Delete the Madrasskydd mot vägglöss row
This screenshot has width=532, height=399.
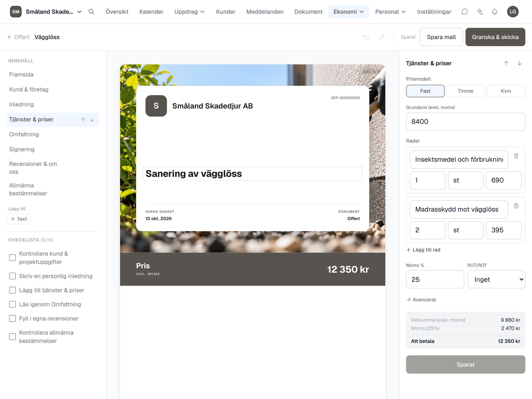pyautogui.click(x=516, y=206)
